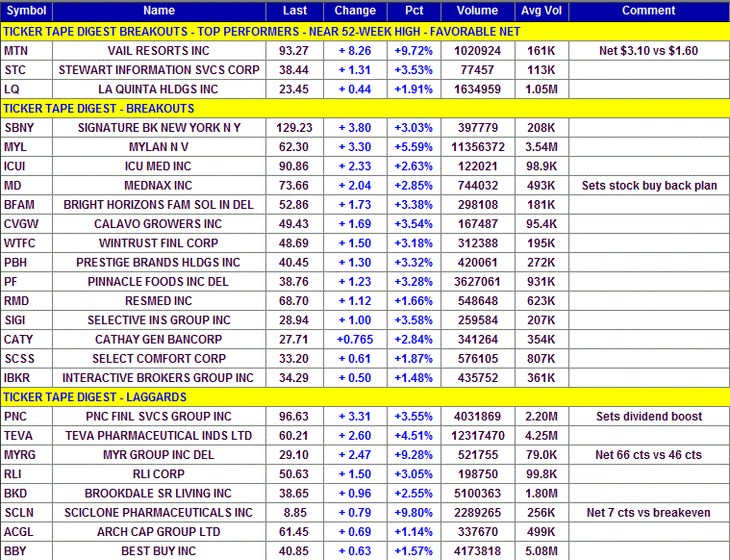Click the ACGL ticker symbol
Screen dimensions: 730x560
(x=18, y=531)
